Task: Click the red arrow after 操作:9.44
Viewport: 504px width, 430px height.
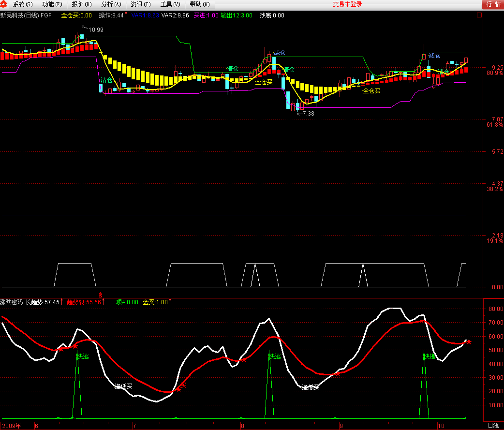Action: point(126,15)
